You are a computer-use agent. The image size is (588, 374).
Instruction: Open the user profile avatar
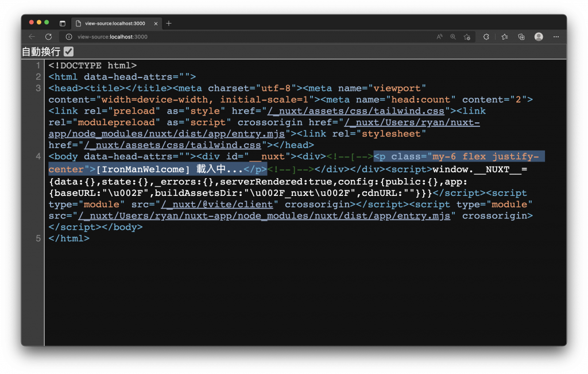coord(539,37)
